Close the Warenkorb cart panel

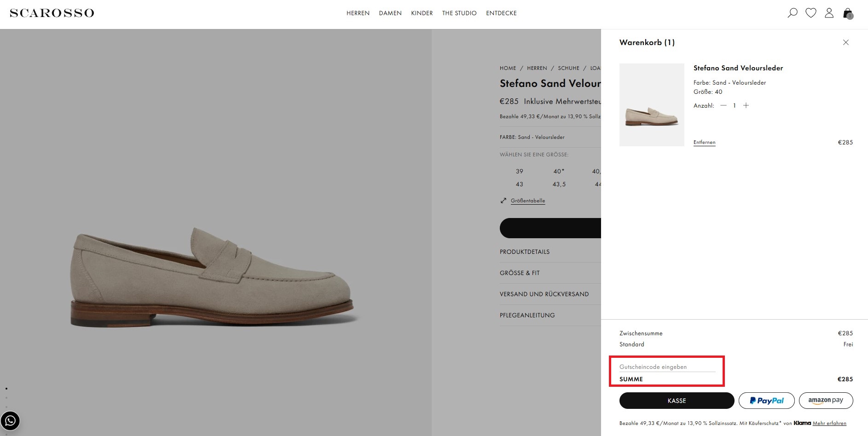(845, 42)
